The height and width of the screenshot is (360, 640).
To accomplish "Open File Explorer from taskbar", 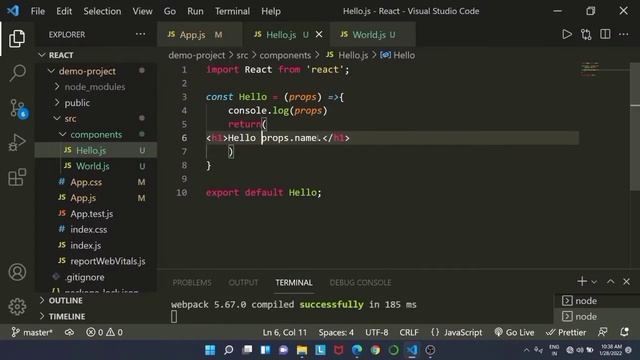I will (302, 350).
